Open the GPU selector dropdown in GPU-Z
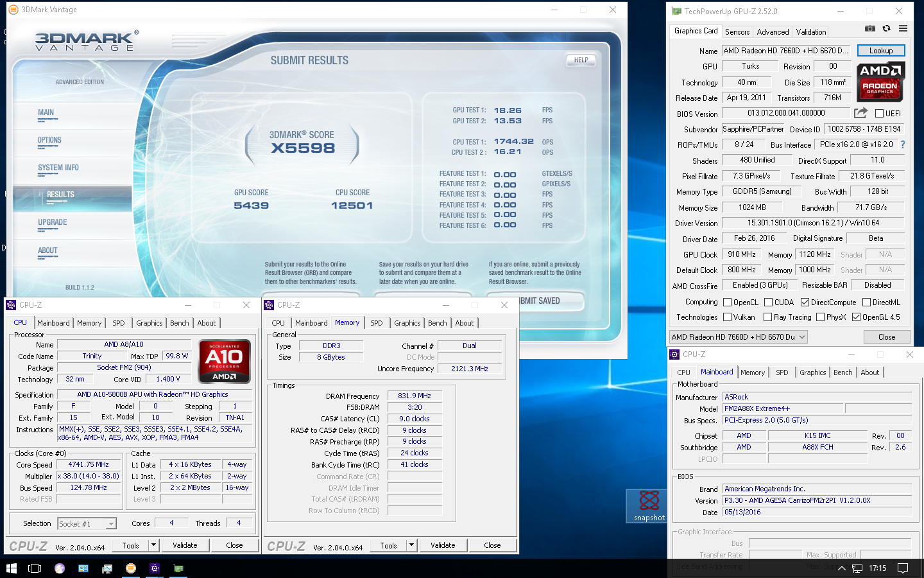Image resolution: width=924 pixels, height=578 pixels. click(738, 337)
